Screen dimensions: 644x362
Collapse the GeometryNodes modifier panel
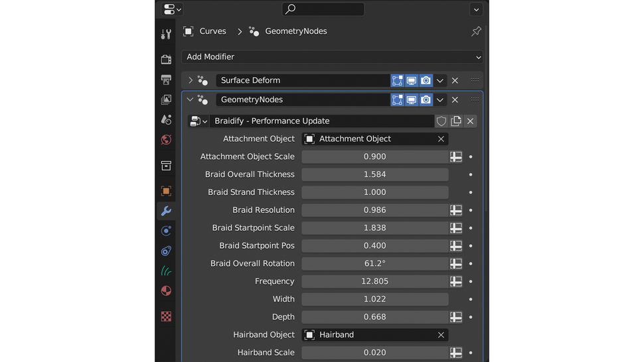click(191, 100)
